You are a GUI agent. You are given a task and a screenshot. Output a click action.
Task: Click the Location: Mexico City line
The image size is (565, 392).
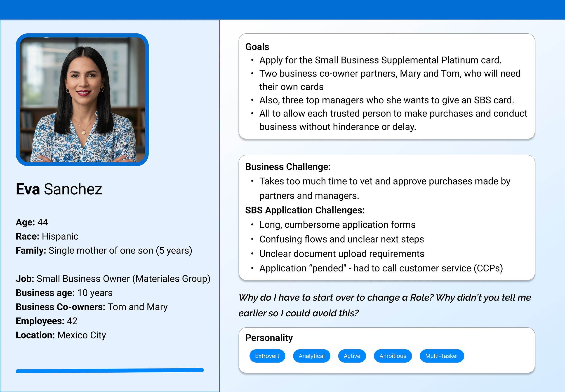click(61, 335)
